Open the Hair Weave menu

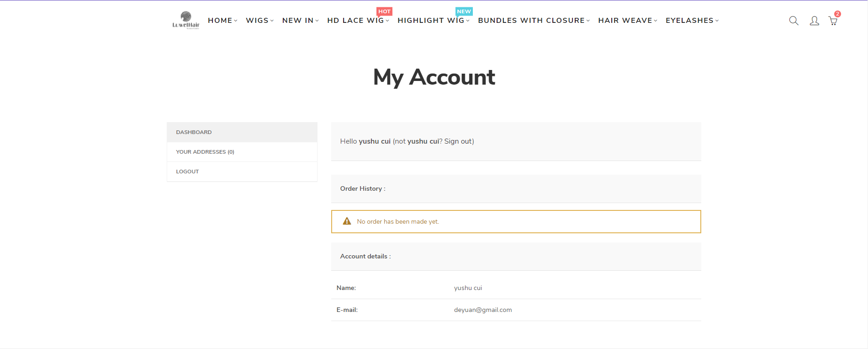pyautogui.click(x=627, y=21)
